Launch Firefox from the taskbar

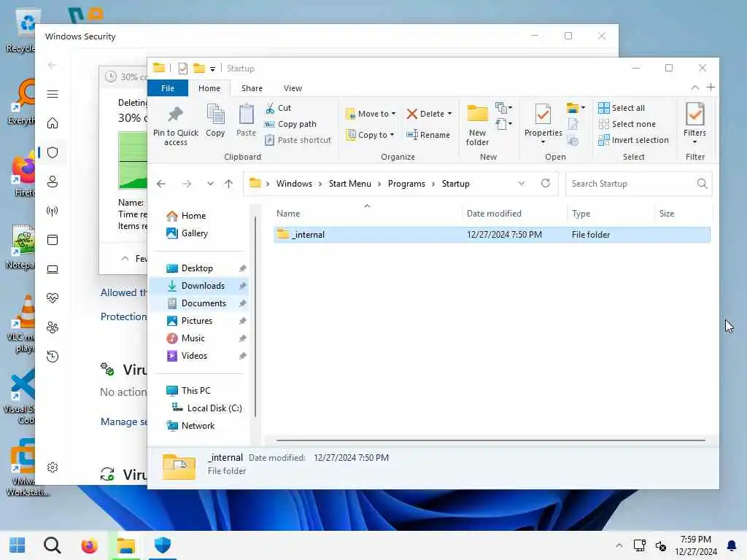click(x=89, y=545)
